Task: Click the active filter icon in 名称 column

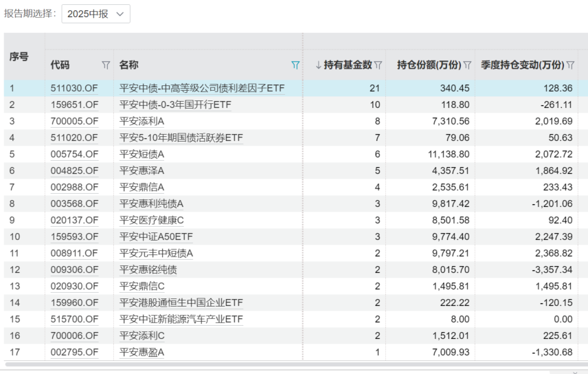Action: click(x=295, y=65)
